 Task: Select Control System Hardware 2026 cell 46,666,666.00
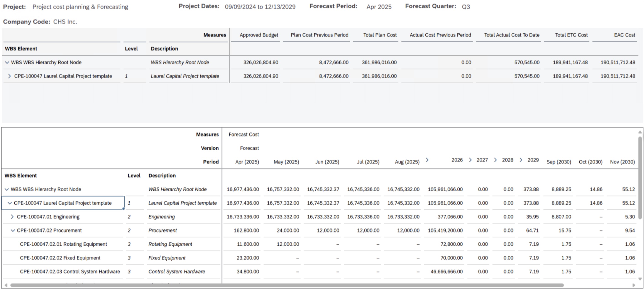446,272
